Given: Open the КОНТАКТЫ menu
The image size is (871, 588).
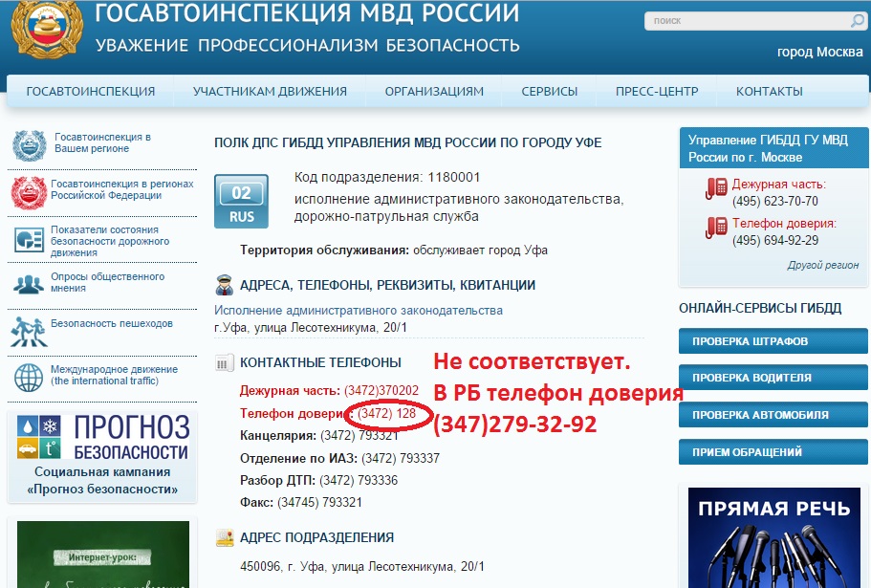Looking at the screenshot, I should pyautogui.click(x=770, y=91).
